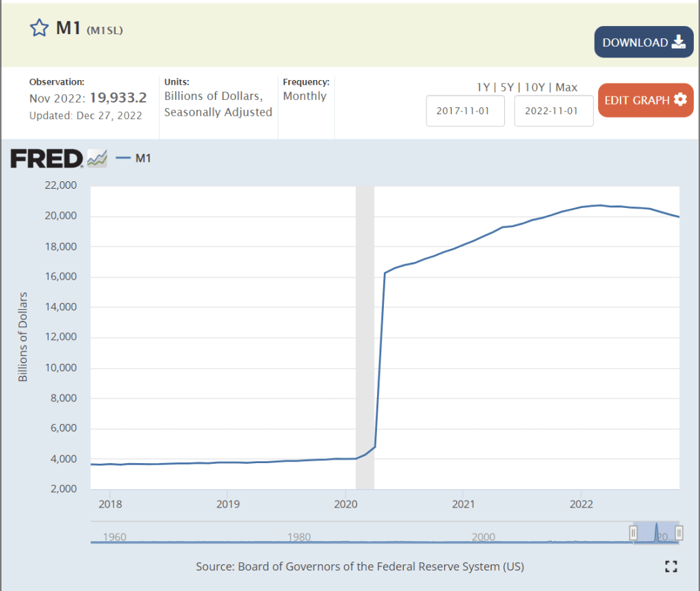700x591 pixels.
Task: Choose the 10Y time range
Action: click(x=535, y=88)
